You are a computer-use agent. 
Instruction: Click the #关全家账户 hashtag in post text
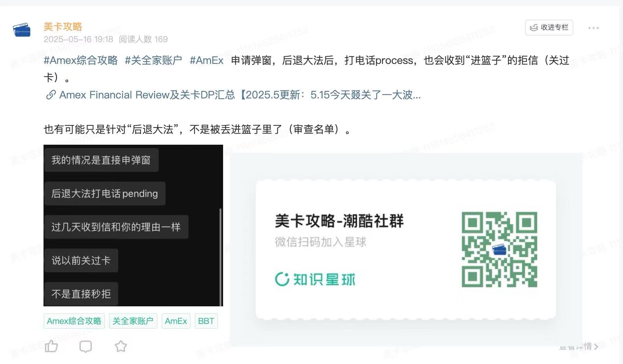click(153, 60)
